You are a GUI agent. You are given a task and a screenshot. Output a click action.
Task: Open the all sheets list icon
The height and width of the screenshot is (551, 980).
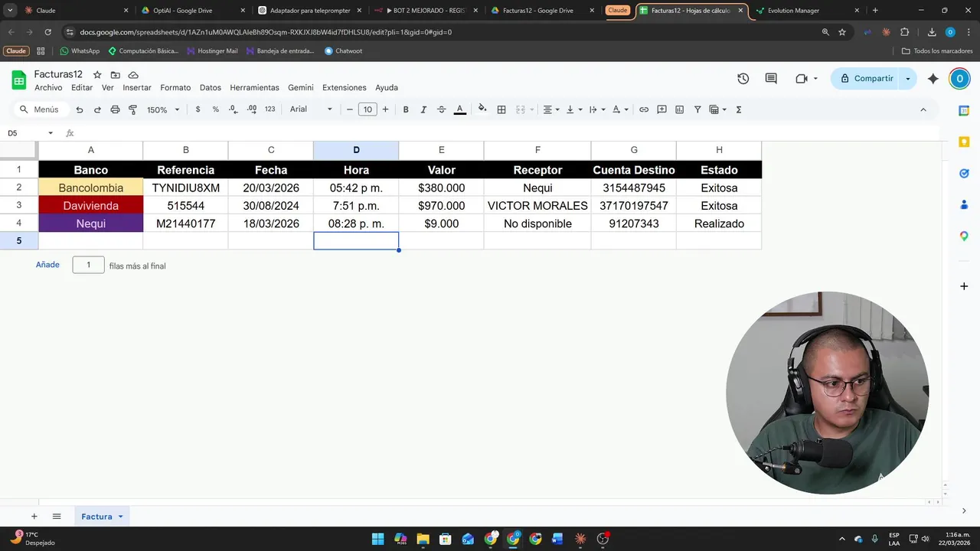click(x=57, y=517)
